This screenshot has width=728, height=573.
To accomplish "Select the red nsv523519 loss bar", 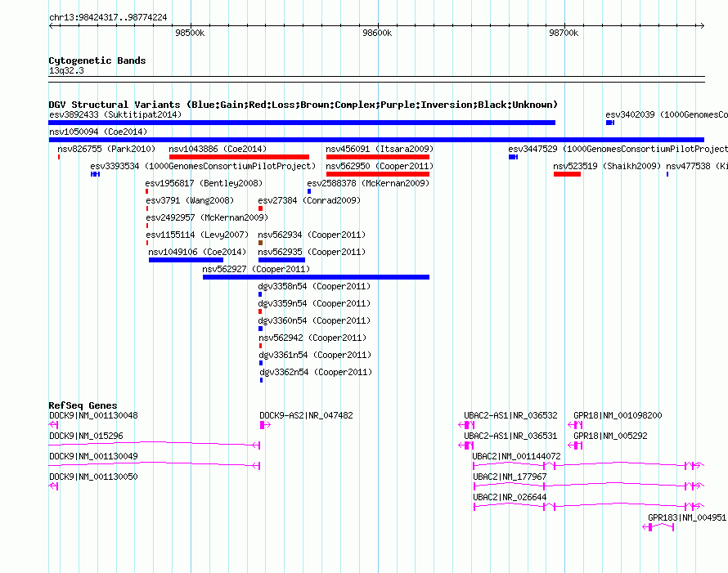I will pos(567,174).
